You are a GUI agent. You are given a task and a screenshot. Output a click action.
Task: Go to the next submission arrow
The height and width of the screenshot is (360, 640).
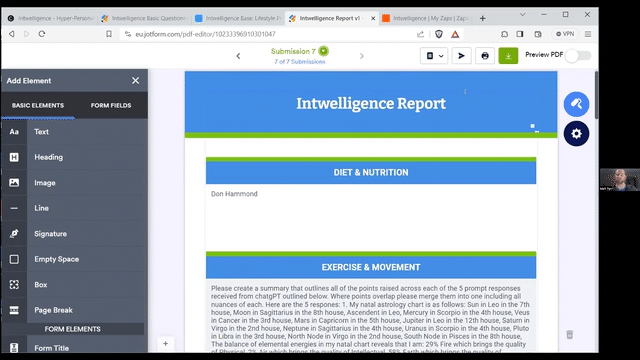362,56
